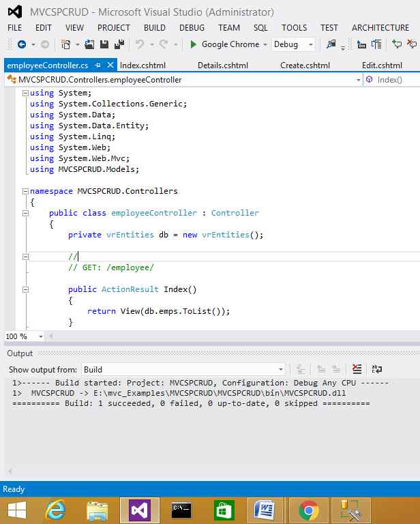Viewport: 420px width, 524px height.
Task: Click Go to Previous Message output icon
Action: (x=322, y=369)
